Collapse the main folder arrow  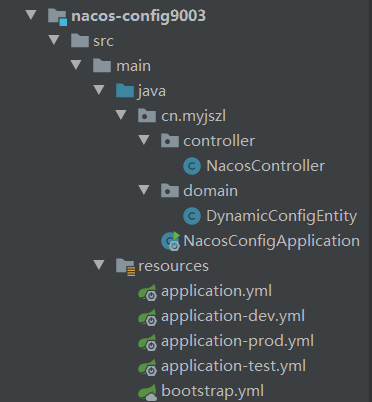pos(76,65)
